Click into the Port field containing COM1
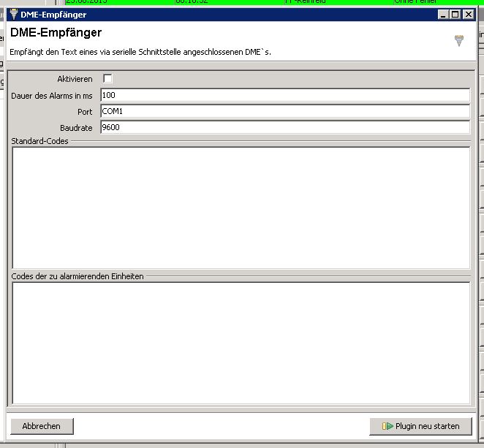This screenshot has height=448, width=484. point(284,111)
